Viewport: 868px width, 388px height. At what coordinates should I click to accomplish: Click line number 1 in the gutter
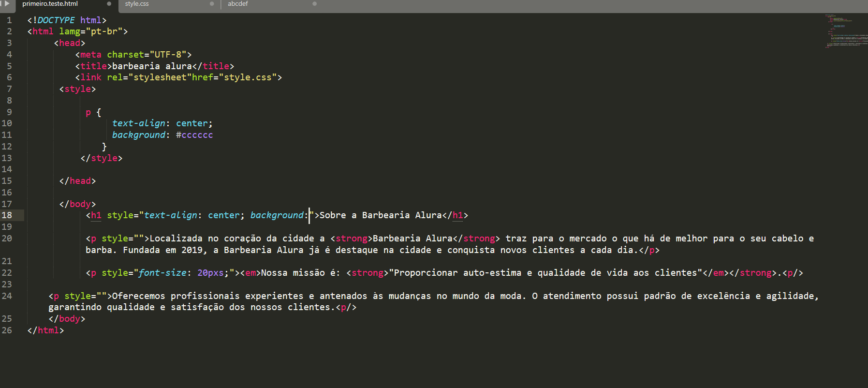click(x=9, y=20)
